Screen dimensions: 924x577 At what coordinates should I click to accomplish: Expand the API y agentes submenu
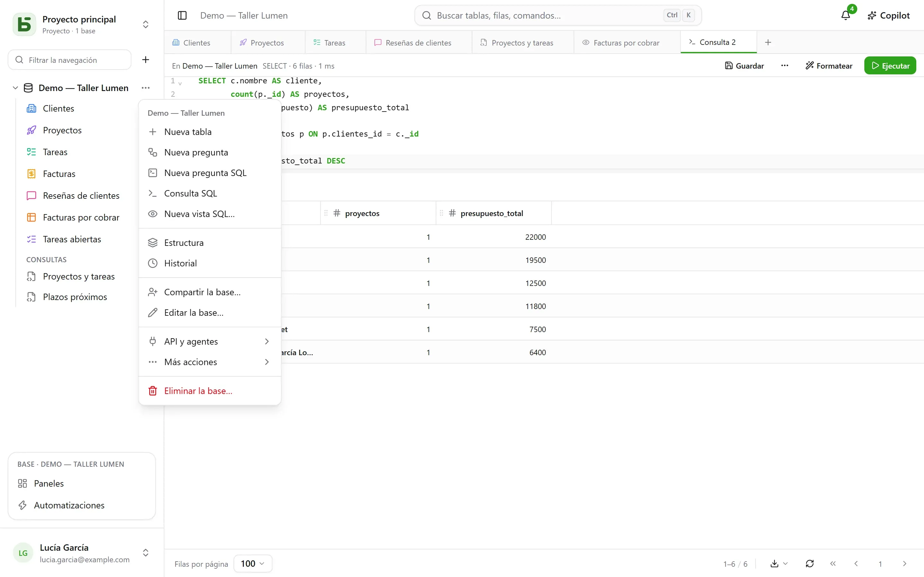[x=210, y=341]
